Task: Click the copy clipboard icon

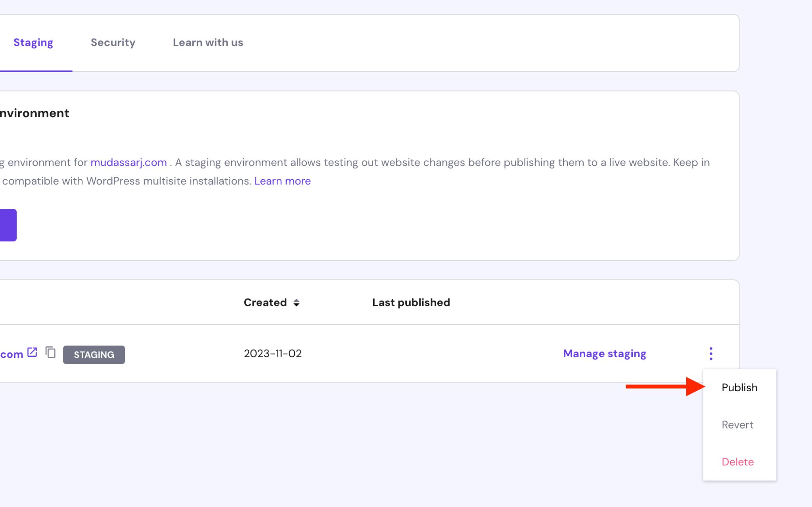Action: pos(50,352)
